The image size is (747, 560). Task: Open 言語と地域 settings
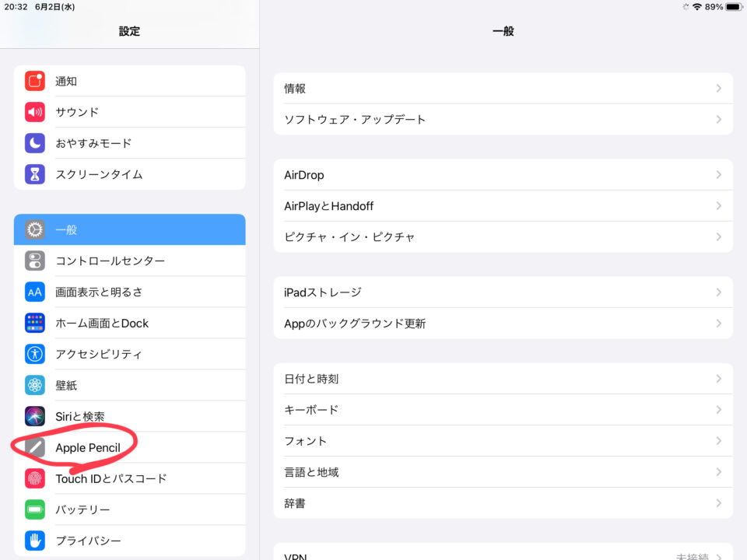point(311,472)
